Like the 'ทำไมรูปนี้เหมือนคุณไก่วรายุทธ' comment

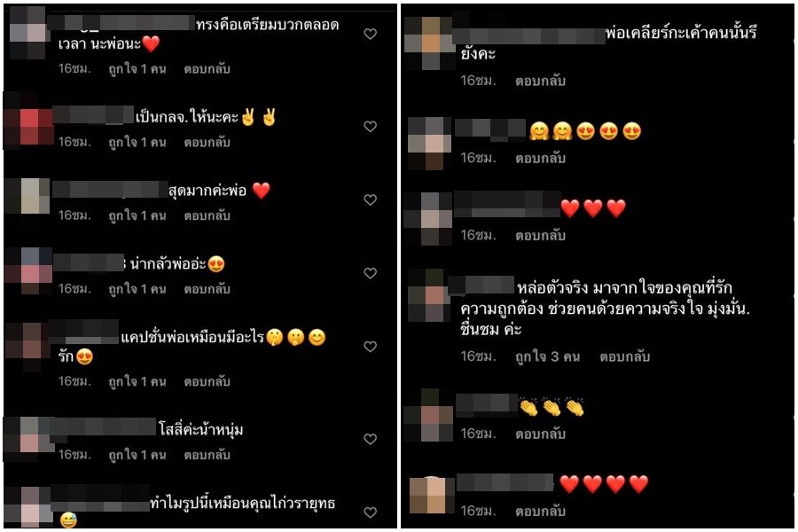(370, 512)
